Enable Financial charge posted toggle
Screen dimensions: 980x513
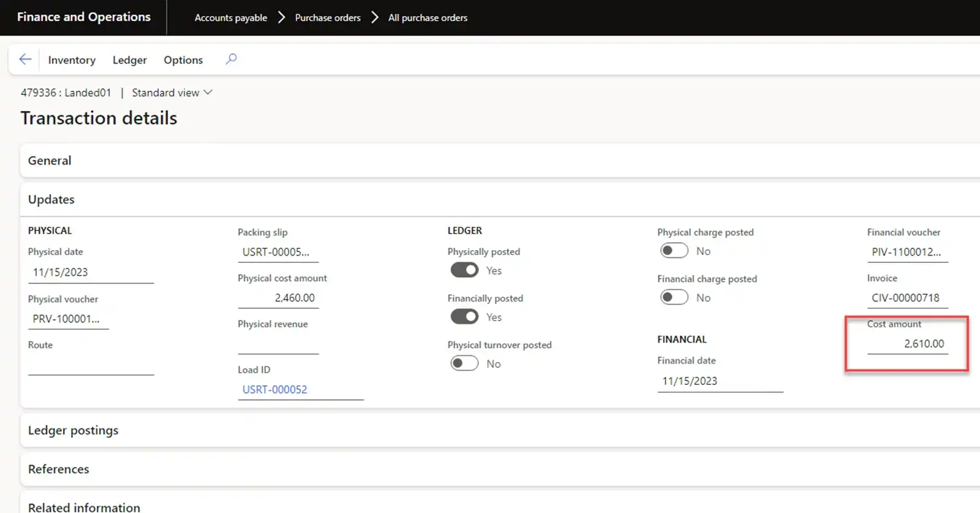coord(674,297)
